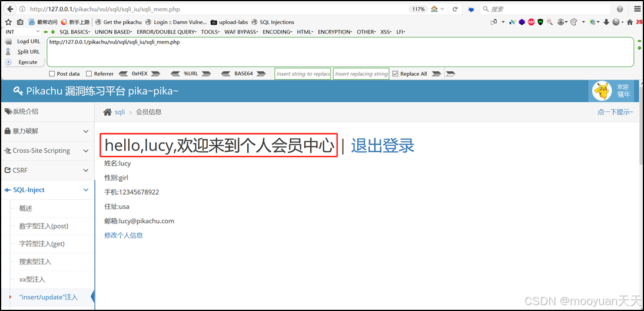Image resolution: width=644 pixels, height=311 pixels.
Task: Click the key icon in Pikachu header
Action: pyautogui.click(x=18, y=91)
